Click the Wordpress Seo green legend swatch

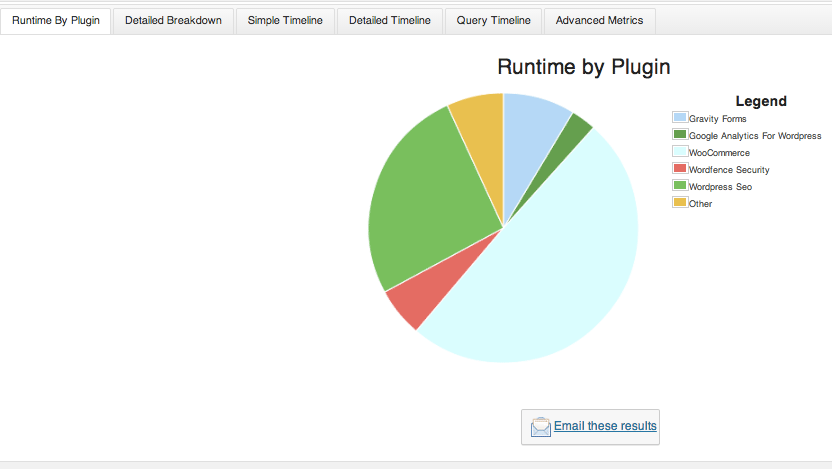[680, 185]
